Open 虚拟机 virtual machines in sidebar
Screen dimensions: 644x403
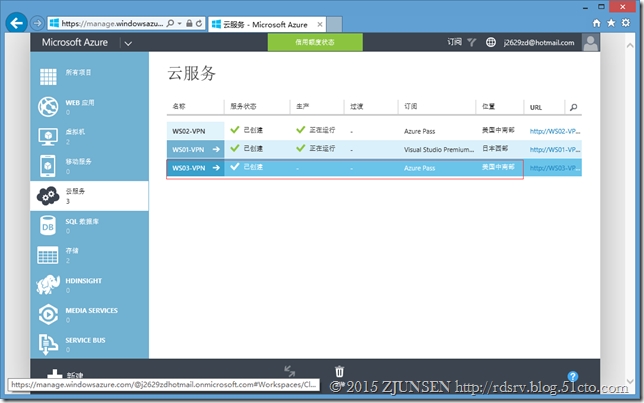(90, 136)
